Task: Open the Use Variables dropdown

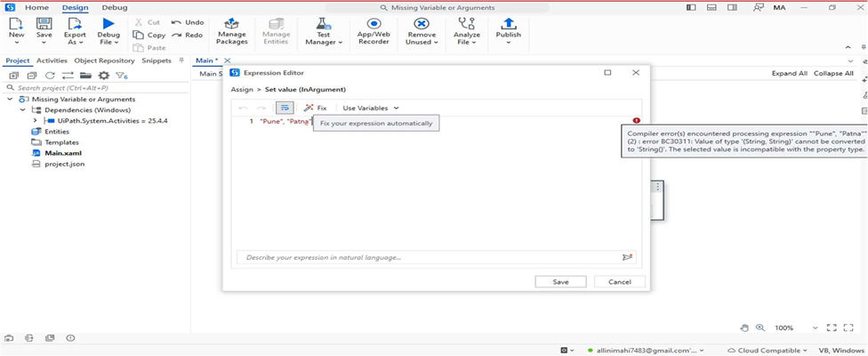Action: point(371,108)
